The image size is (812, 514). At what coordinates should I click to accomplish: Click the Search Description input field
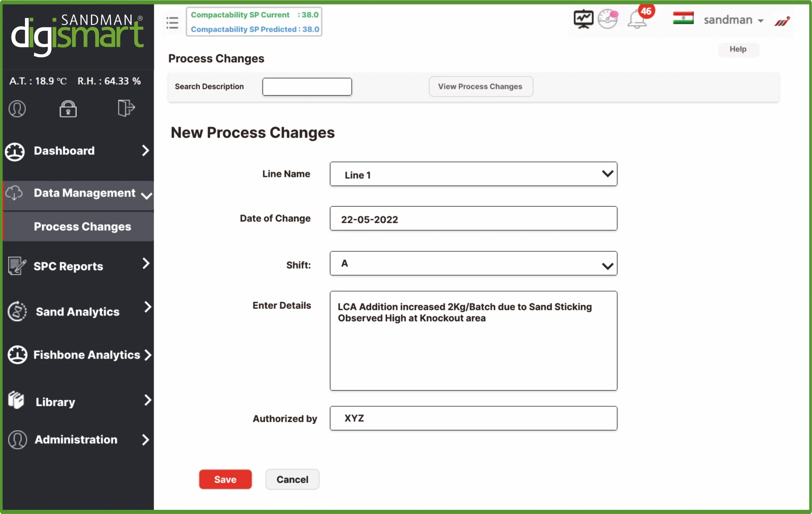click(x=307, y=87)
